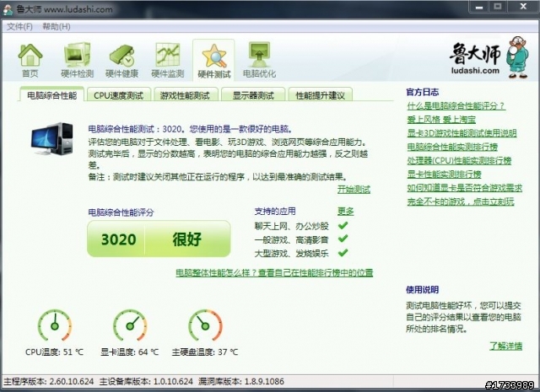Click the 支持的应用 label
This screenshot has height=392, width=540.
(275, 212)
